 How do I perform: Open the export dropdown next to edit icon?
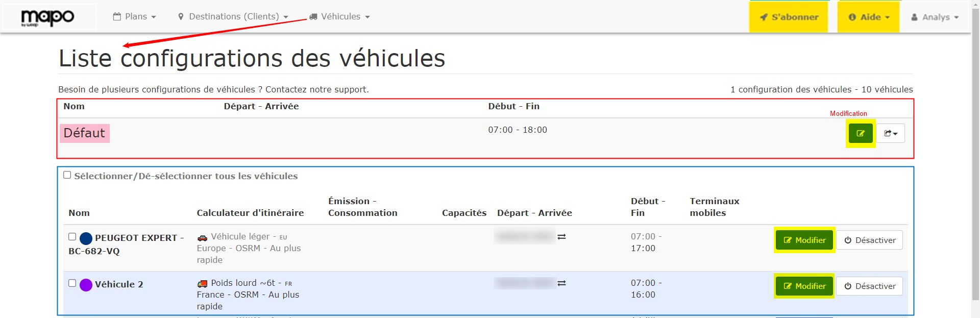[890, 134]
